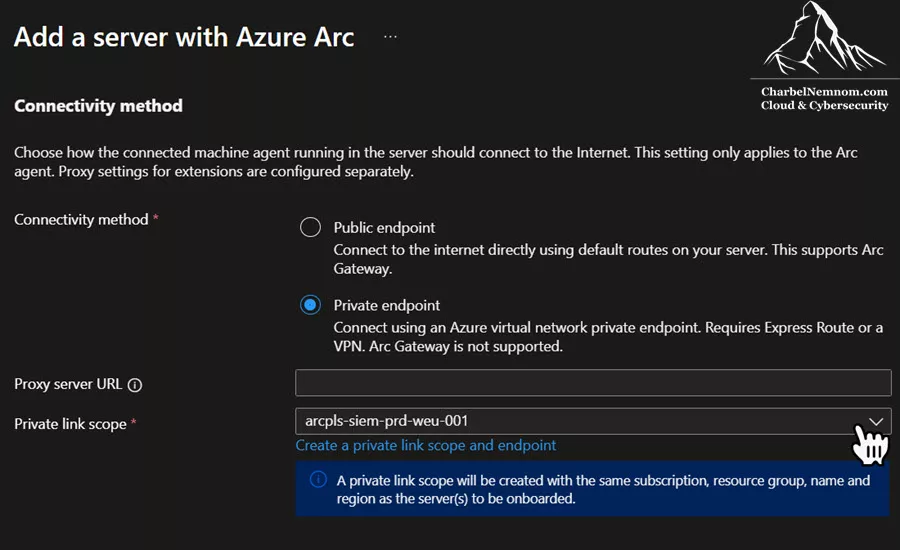The width and height of the screenshot is (900, 550).
Task: Click the Proxy server URL label
Action: pos(68,384)
